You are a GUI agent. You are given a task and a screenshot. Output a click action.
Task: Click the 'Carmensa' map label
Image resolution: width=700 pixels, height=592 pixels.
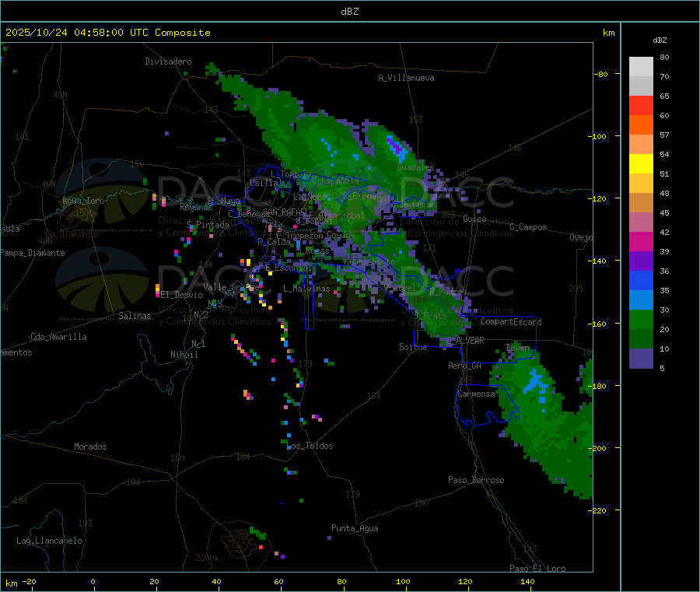(476, 394)
